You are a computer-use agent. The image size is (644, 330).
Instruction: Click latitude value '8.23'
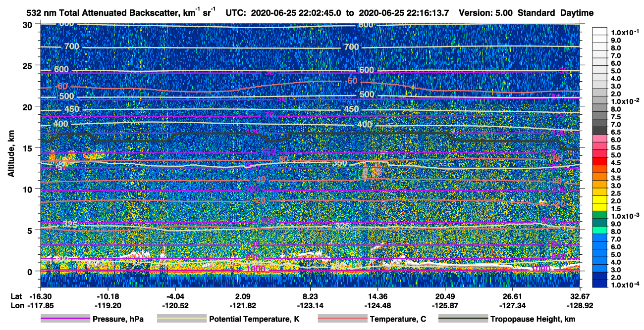[x=310, y=296]
